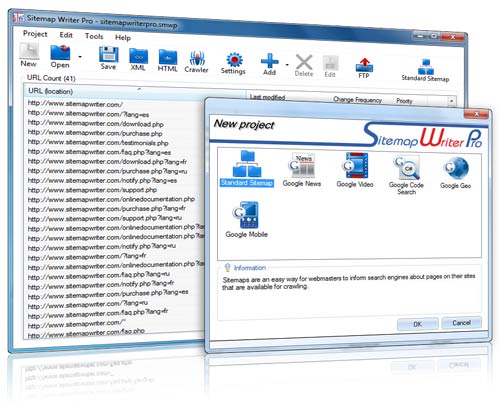Select the URL row ending /faq.php?lang=fr
Viewport: 500px width, 411px height.
98,314
